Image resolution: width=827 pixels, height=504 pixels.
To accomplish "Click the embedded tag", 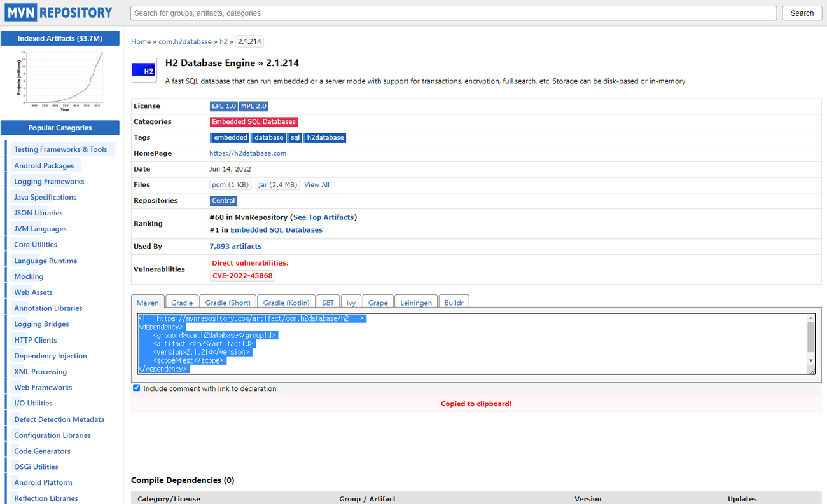I will (x=230, y=137).
